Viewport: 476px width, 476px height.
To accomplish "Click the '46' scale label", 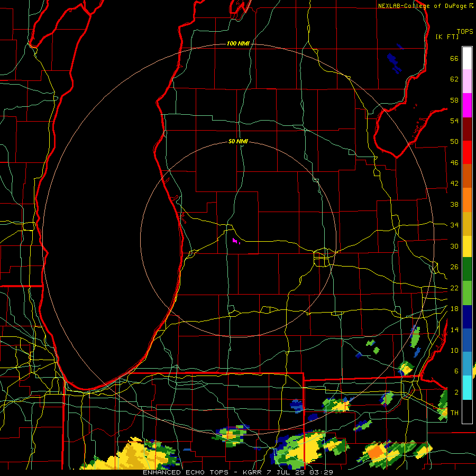I will click(454, 163).
